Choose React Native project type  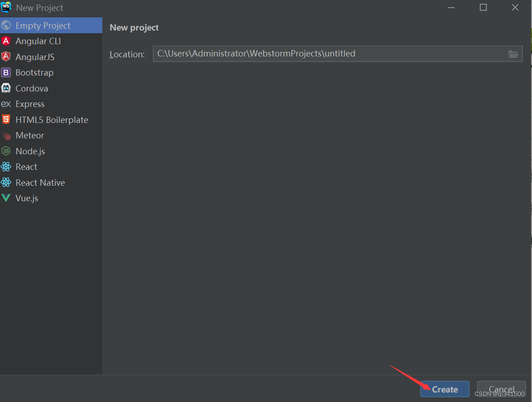[x=51, y=182]
